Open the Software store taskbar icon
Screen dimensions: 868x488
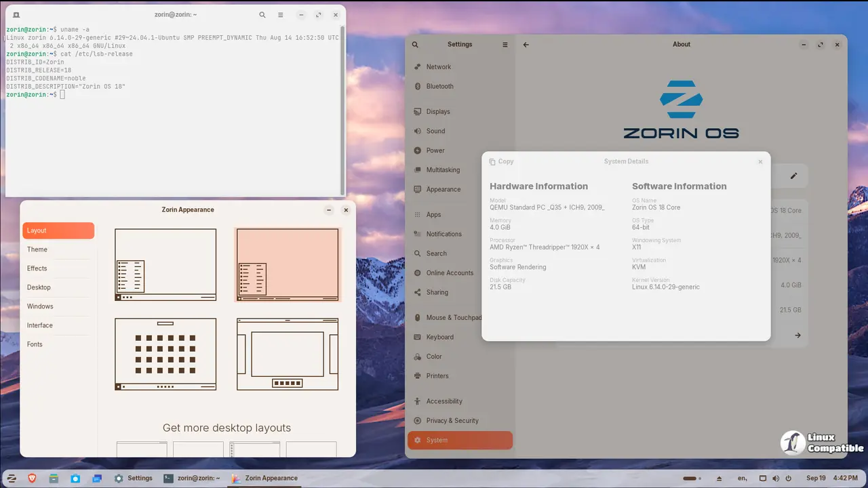tap(75, 478)
